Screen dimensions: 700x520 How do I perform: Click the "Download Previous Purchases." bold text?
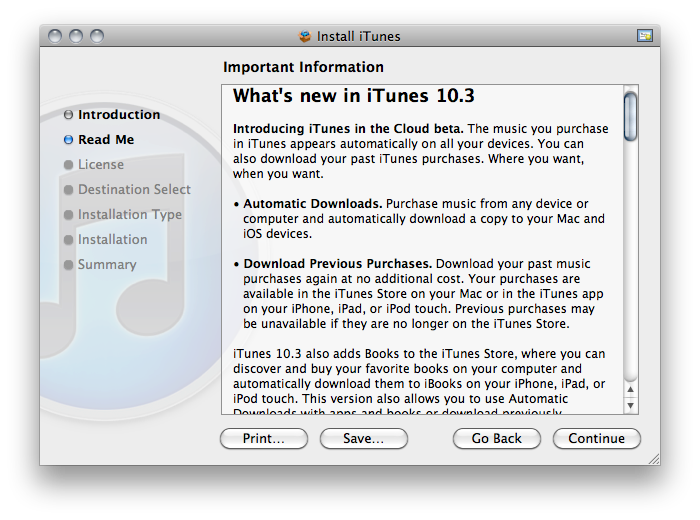(x=338, y=264)
